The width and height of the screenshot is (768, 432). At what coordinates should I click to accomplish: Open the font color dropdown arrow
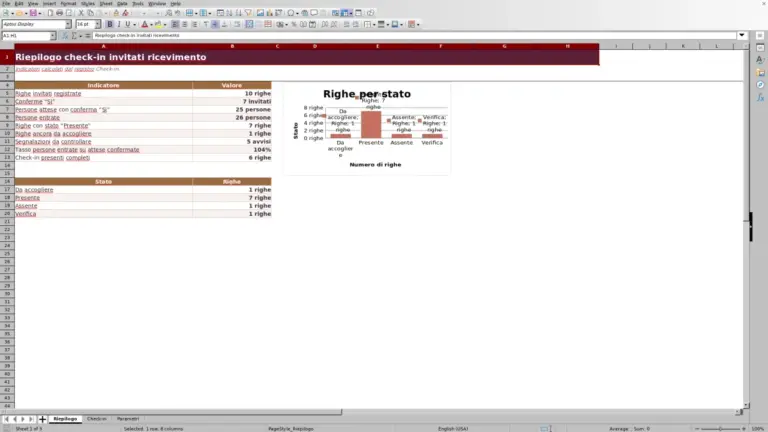pyautogui.click(x=151, y=24)
